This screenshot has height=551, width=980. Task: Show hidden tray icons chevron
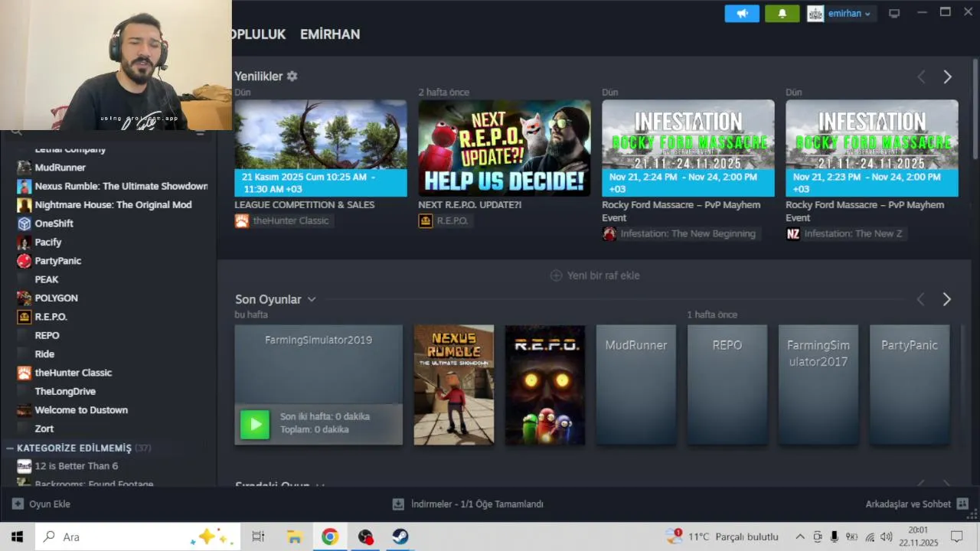(800, 536)
